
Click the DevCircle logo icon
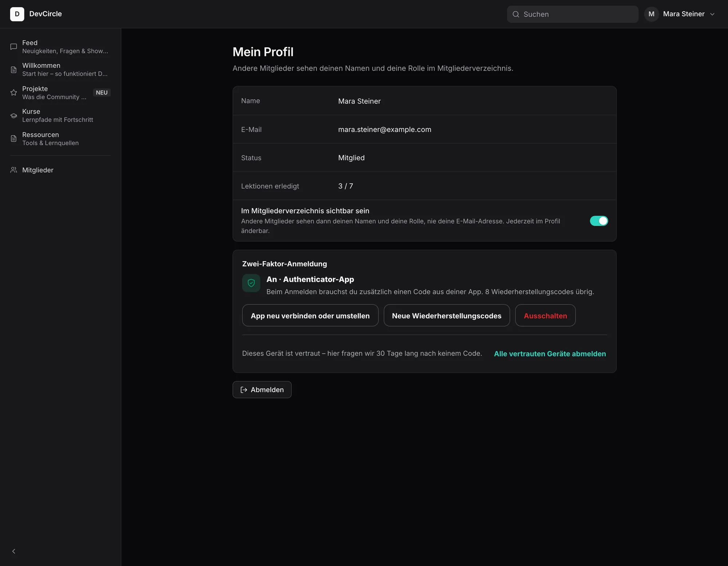(17, 14)
